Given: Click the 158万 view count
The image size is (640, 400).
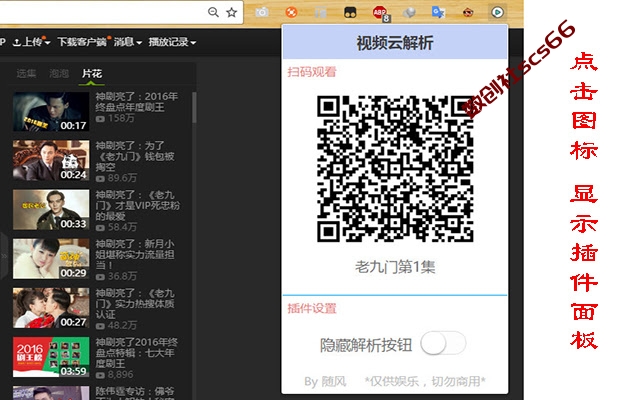Looking at the screenshot, I should [x=121, y=118].
